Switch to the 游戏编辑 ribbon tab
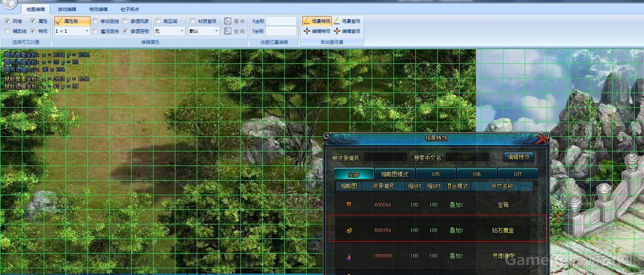The image size is (644, 275). (67, 9)
